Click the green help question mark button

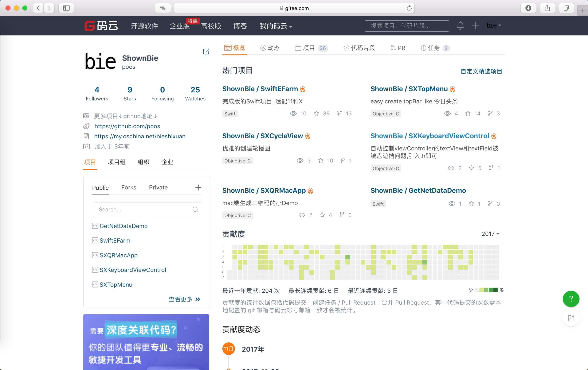tap(571, 299)
